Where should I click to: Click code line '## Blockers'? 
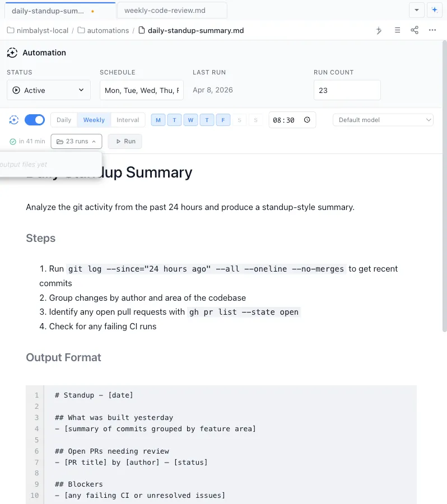pos(79,484)
